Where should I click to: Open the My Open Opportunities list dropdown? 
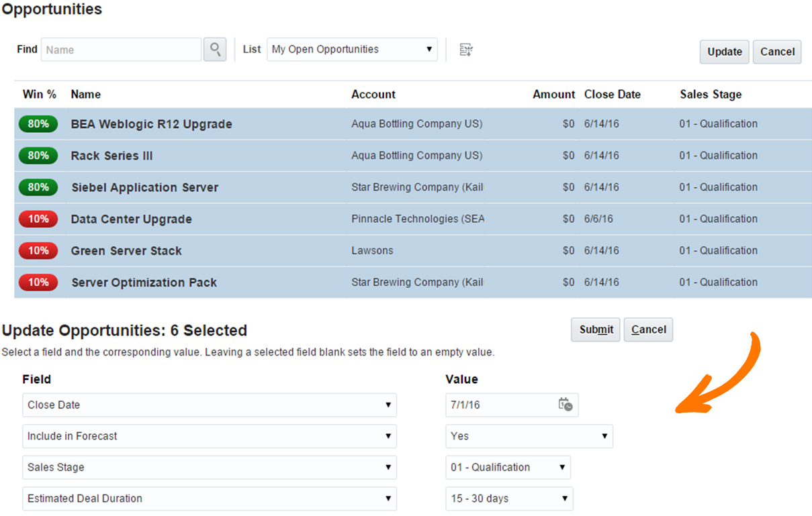click(x=352, y=50)
